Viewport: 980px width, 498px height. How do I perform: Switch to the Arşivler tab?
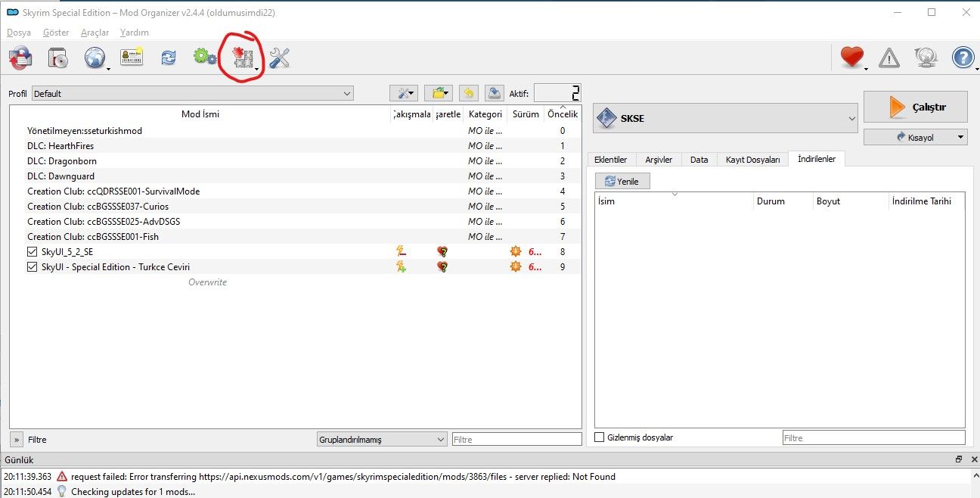[x=659, y=160]
